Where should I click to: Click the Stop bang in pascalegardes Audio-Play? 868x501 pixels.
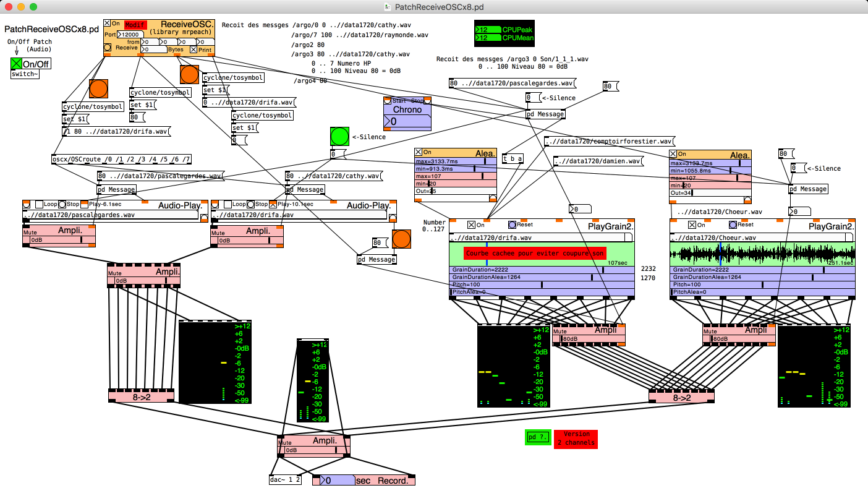tap(62, 204)
